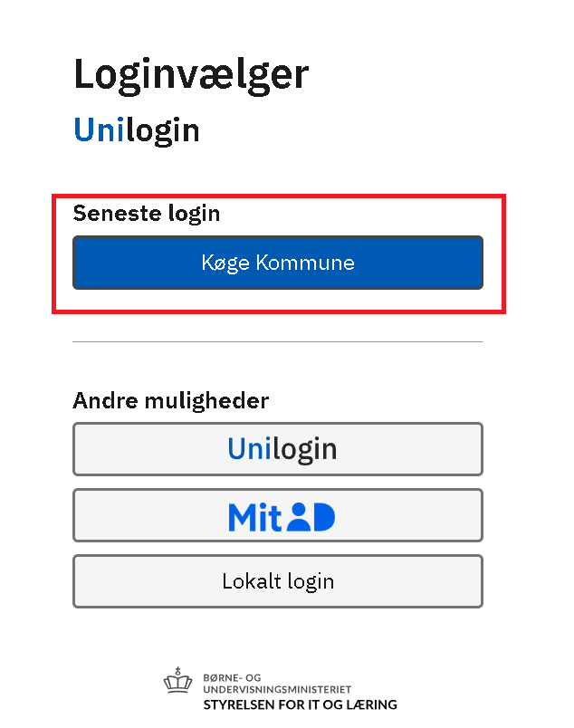Image resolution: width=574 pixels, height=728 pixels.
Task: Click the 'Andre muligheder' section label
Action: click(170, 400)
